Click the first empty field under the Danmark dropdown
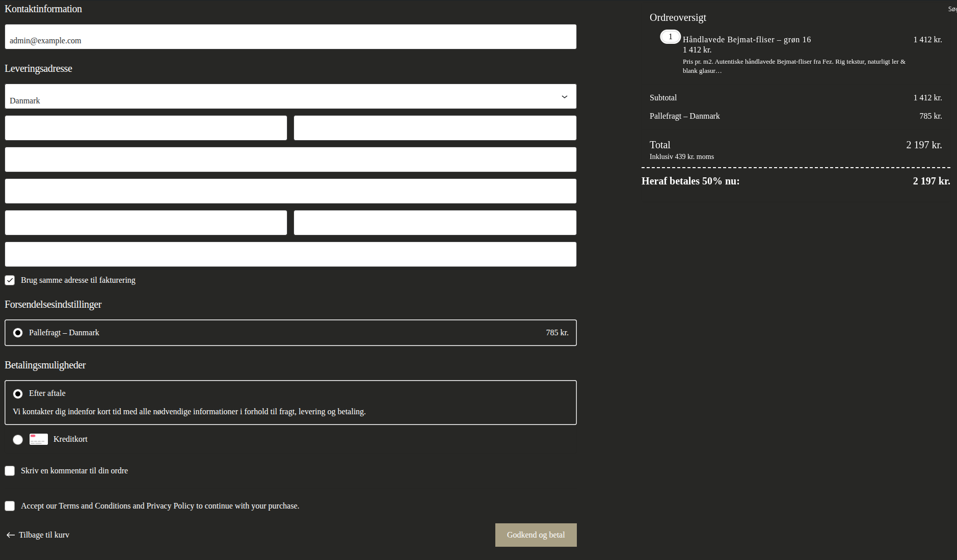 click(146, 128)
